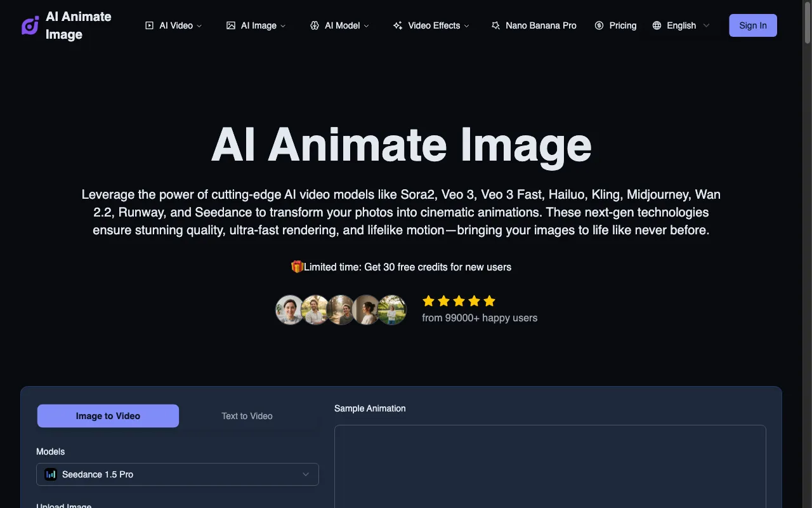The image size is (812, 508).
Task: Click the fourth user avatar thumbnail
Action: (x=366, y=310)
